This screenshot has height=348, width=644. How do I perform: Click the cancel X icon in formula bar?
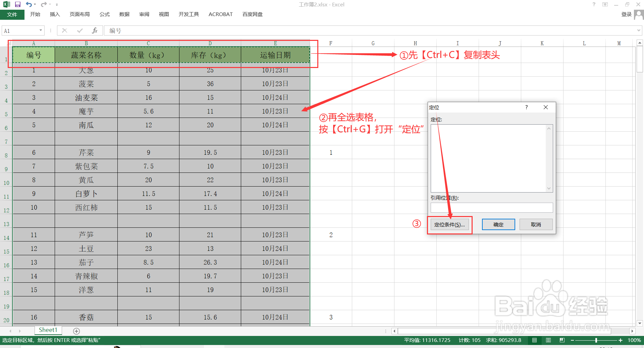(65, 31)
